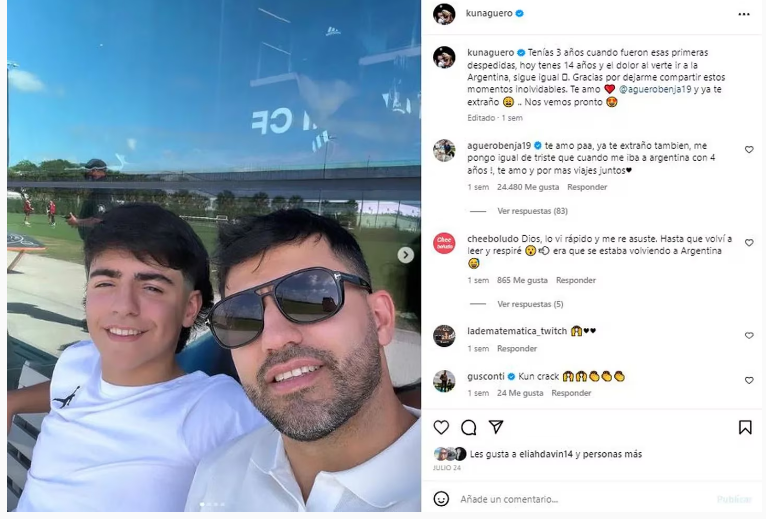
Task: View the 24.480 Me gusta likes
Action: click(528, 187)
